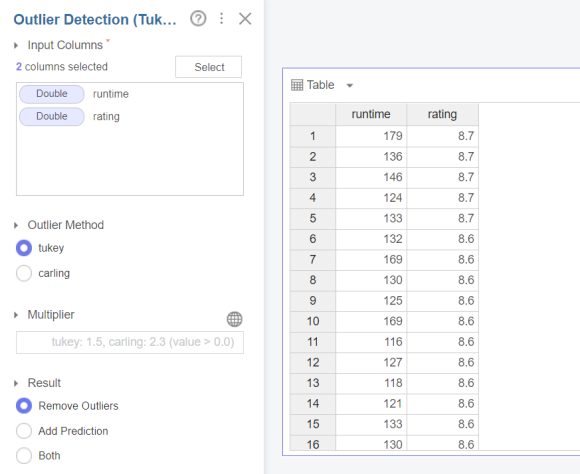Select row header 4 in the table
The image size is (580, 474).
[x=313, y=198]
